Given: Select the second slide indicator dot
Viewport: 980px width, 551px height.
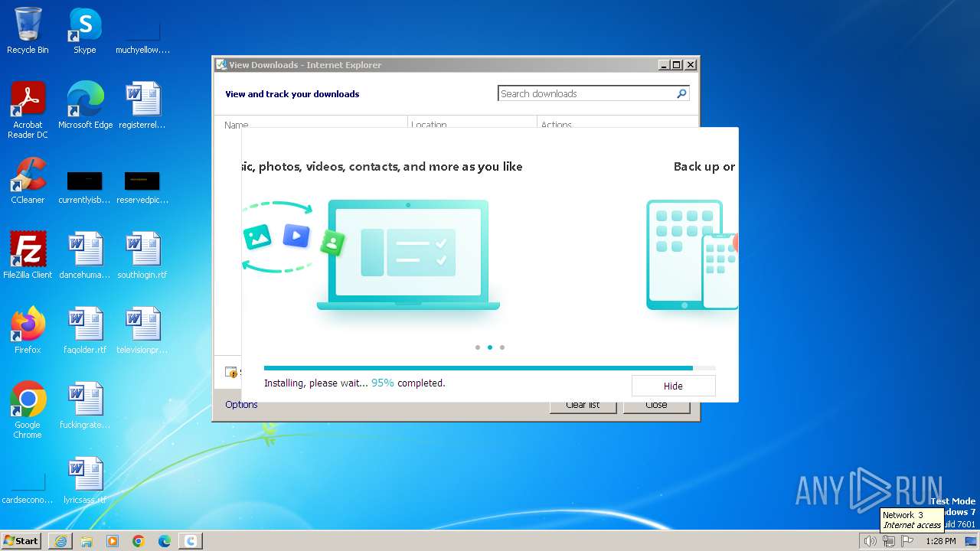Looking at the screenshot, I should pos(490,347).
